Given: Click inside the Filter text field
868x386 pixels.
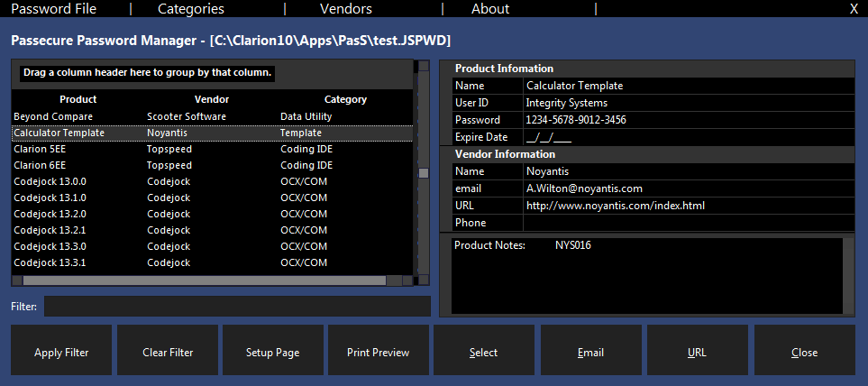Looking at the screenshot, I should click(237, 307).
